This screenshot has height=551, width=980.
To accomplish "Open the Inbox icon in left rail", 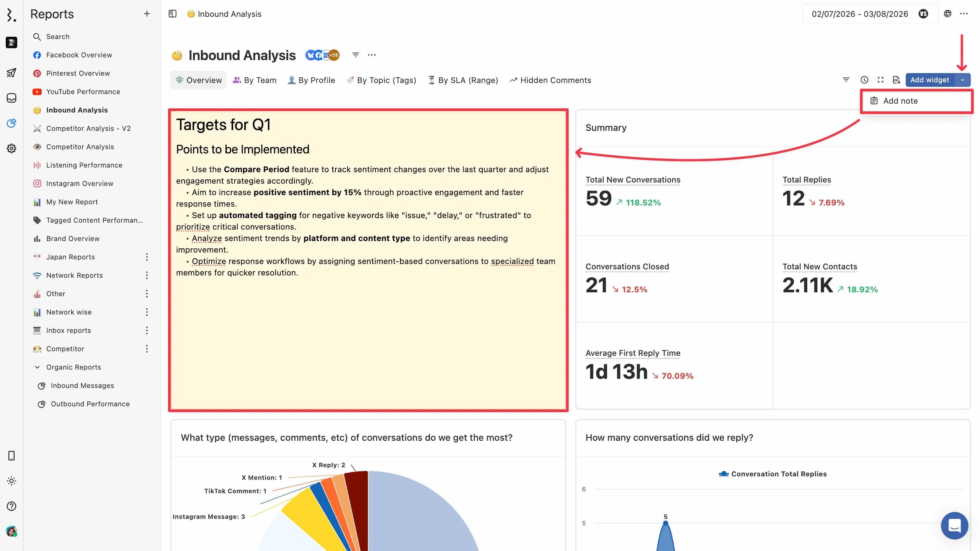I will 11,98.
